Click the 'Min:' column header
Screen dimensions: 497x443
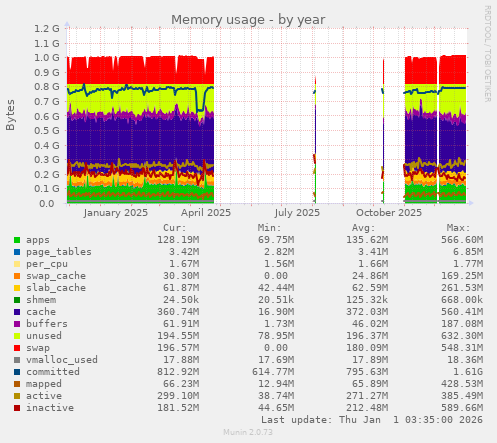[269, 228]
